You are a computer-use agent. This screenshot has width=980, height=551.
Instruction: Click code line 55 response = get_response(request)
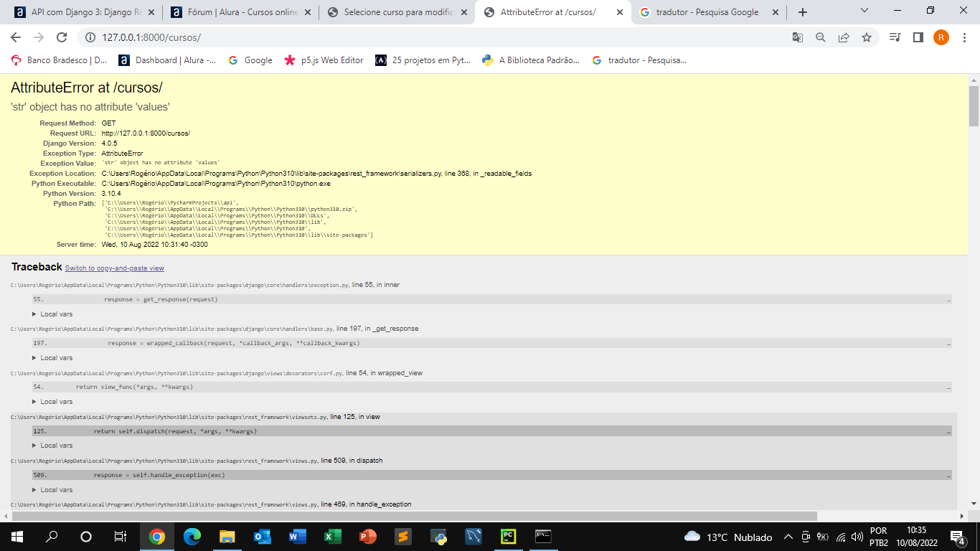tap(492, 299)
